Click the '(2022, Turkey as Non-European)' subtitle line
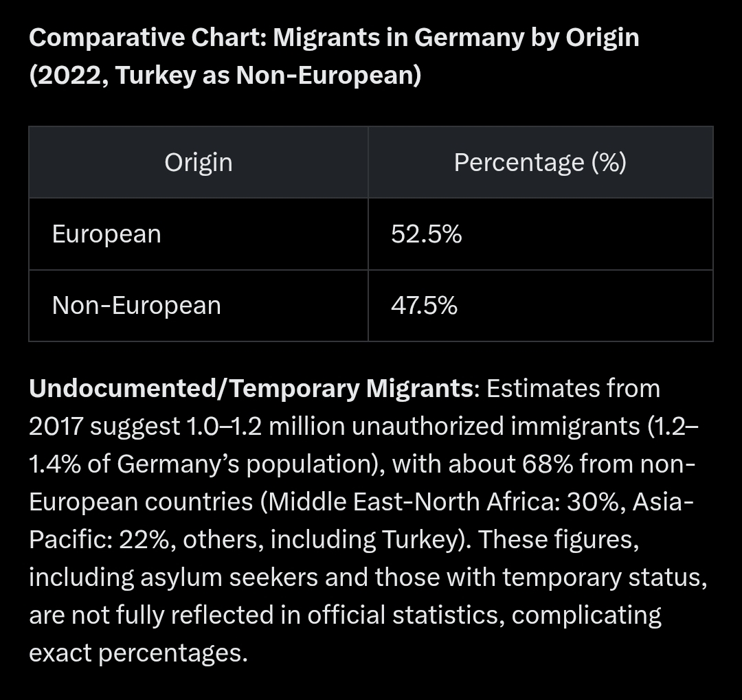The image size is (742, 700). [225, 75]
